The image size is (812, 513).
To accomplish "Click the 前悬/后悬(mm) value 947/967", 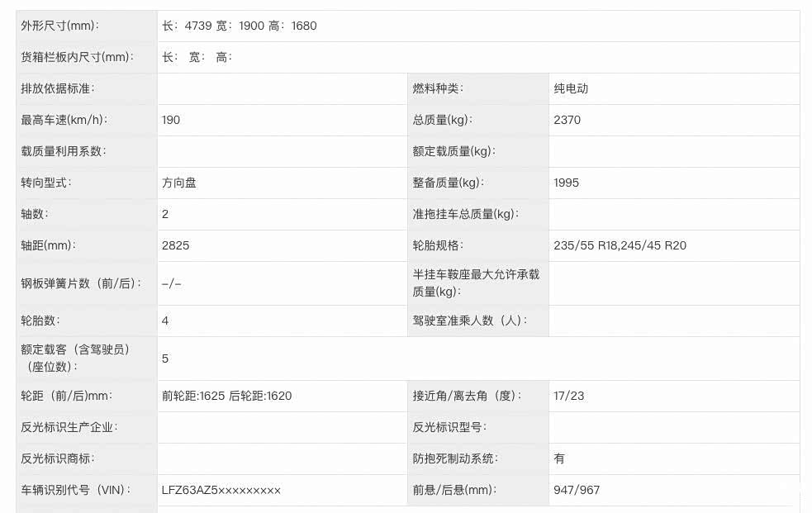I will click(x=577, y=490).
